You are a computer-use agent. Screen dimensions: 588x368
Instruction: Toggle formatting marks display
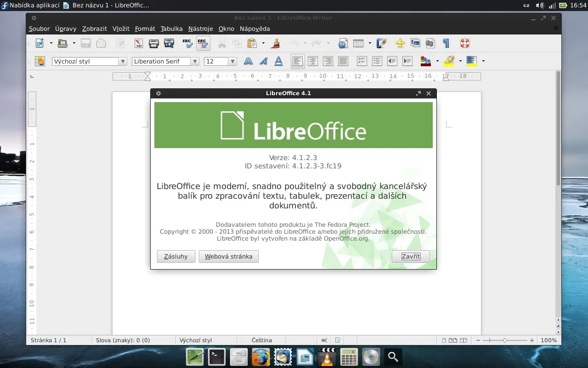coord(445,43)
